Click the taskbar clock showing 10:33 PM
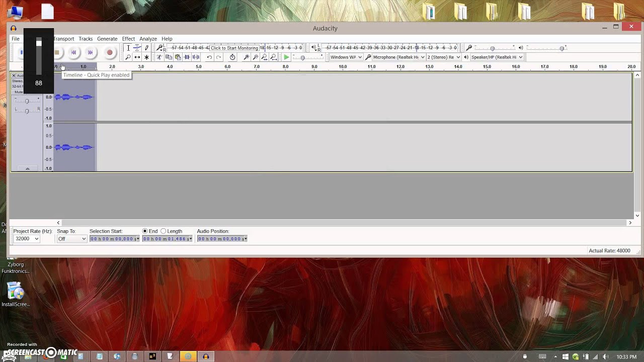This screenshot has width=644, height=362. coord(626,357)
